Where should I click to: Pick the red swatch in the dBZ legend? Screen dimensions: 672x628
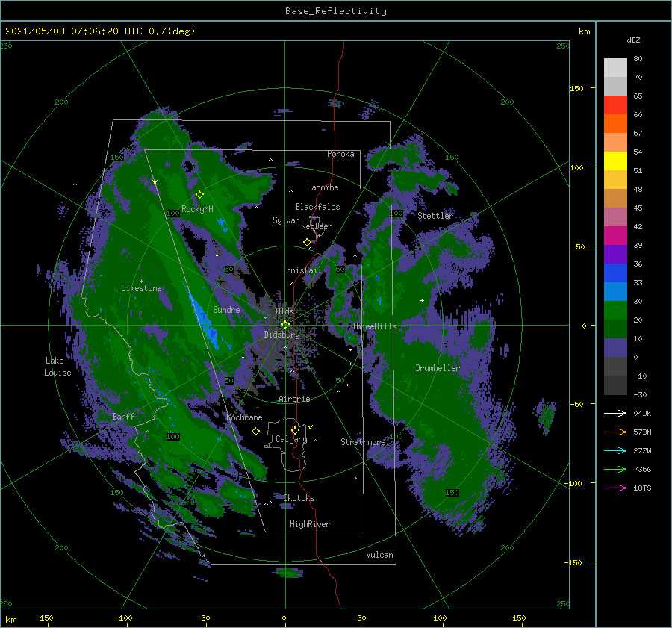[x=615, y=105]
